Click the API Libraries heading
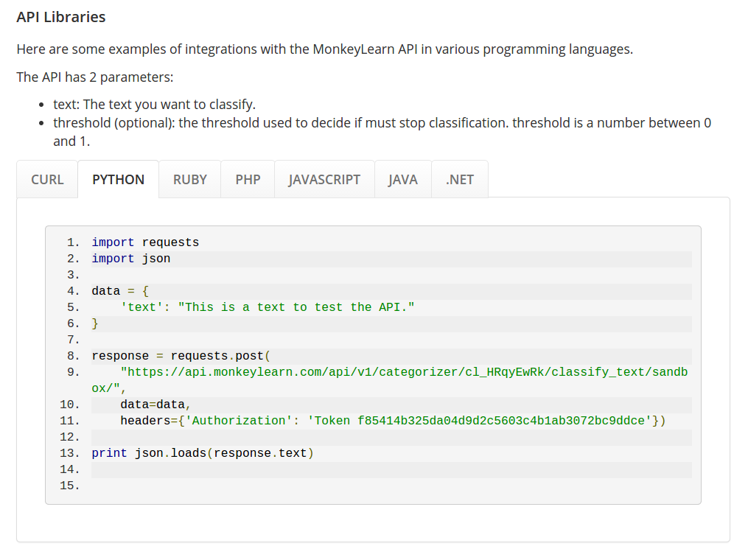 [61, 17]
